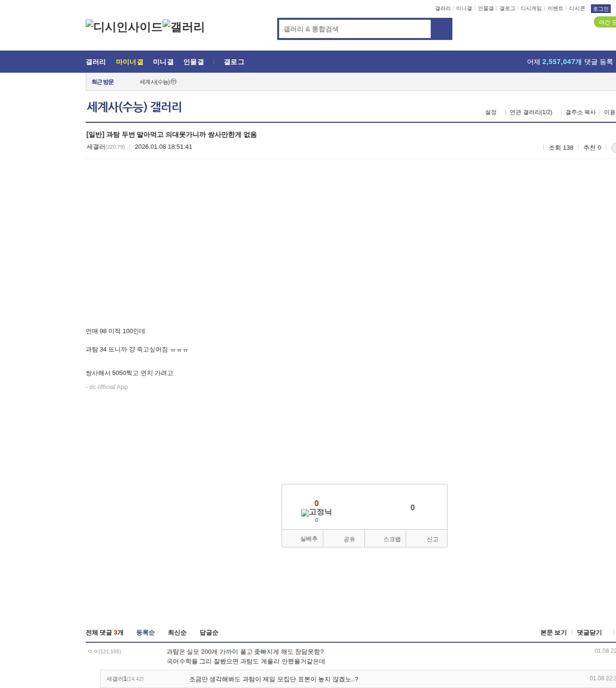
Task: Sort comments by 답글순
Action: click(209, 633)
